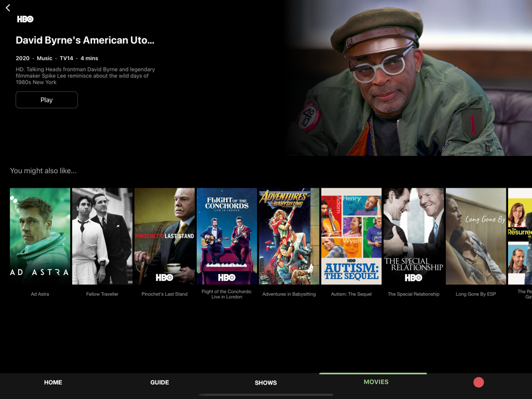Click the HBO logo at top
This screenshot has height=399, width=532.
click(26, 19)
